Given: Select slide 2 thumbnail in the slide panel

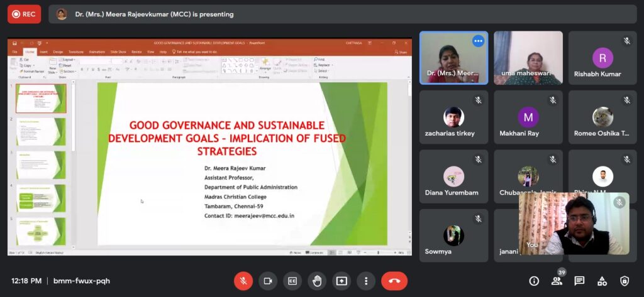Looking at the screenshot, I should tap(41, 132).
